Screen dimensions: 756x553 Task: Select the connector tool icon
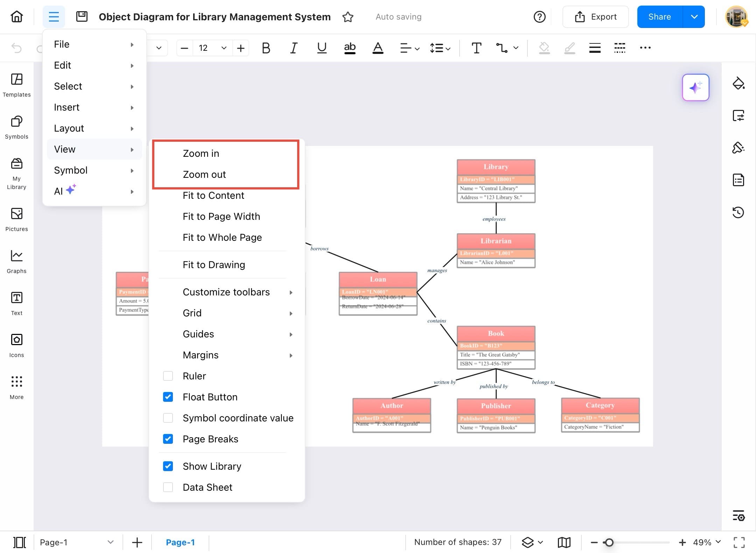coord(502,48)
